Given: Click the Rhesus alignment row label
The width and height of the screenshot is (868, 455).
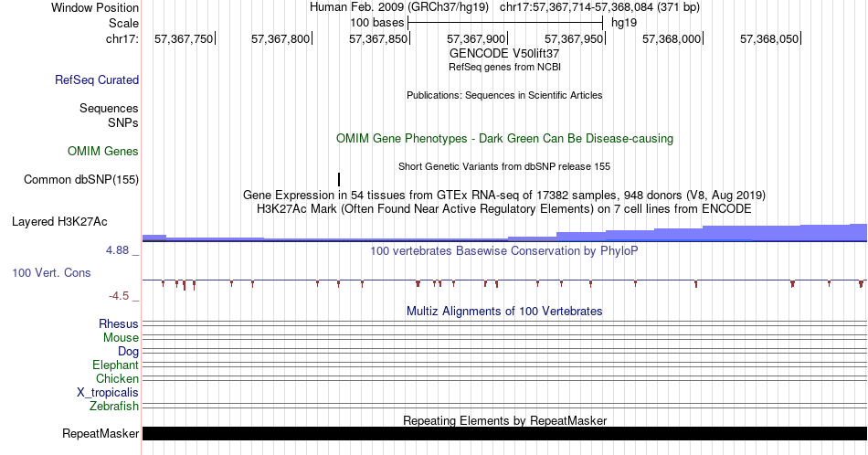Looking at the screenshot, I should [x=119, y=323].
